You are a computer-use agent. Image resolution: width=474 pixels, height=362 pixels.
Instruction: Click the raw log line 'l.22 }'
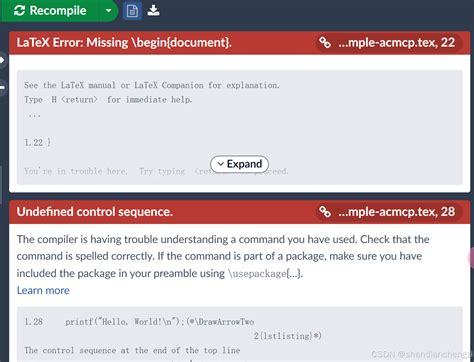click(x=37, y=143)
